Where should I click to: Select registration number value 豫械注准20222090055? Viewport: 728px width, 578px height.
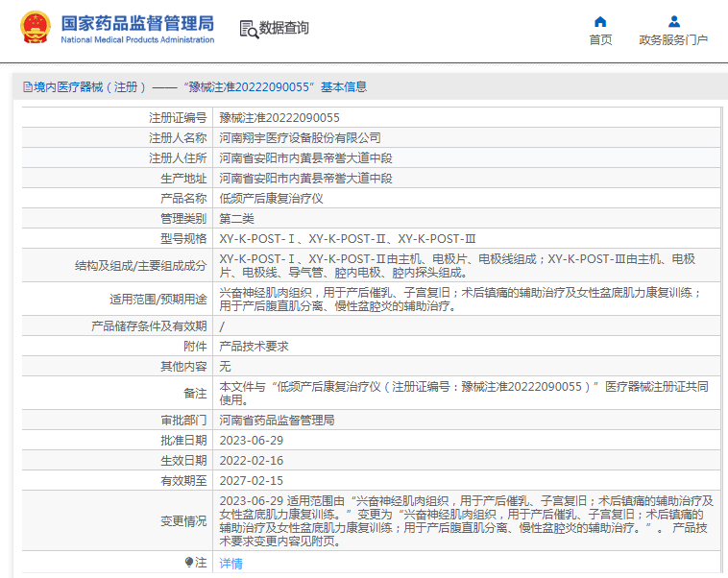coord(279,118)
